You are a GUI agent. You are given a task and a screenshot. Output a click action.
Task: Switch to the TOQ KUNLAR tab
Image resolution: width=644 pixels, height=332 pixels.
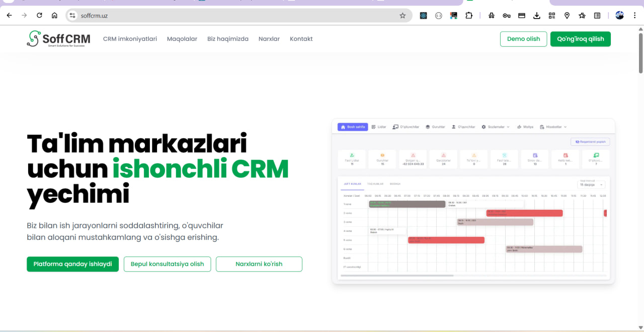[374, 183]
